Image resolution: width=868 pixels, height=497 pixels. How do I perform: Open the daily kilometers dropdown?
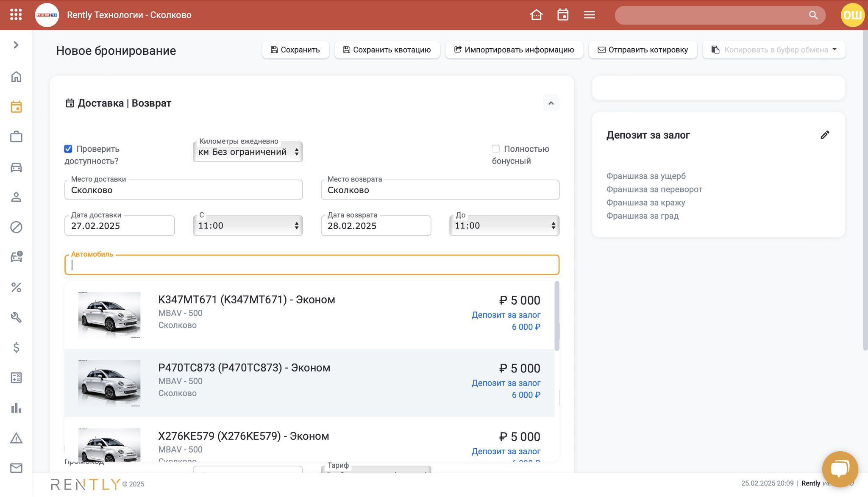pos(248,152)
